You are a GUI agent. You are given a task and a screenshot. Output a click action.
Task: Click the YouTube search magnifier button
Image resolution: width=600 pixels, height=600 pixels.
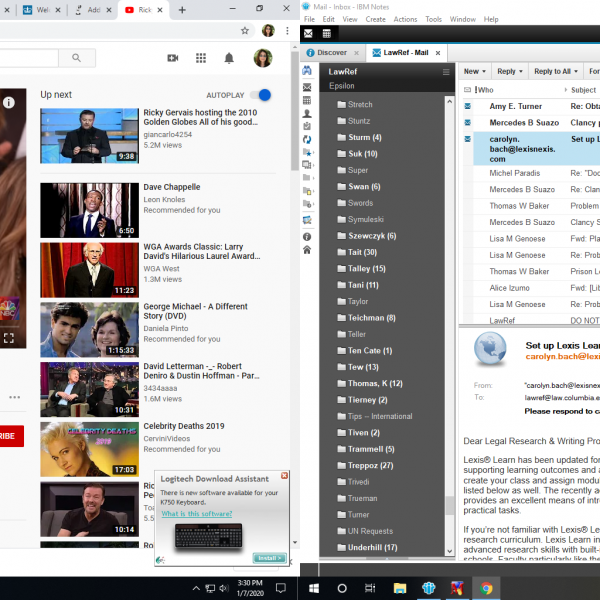pyautogui.click(x=77, y=58)
